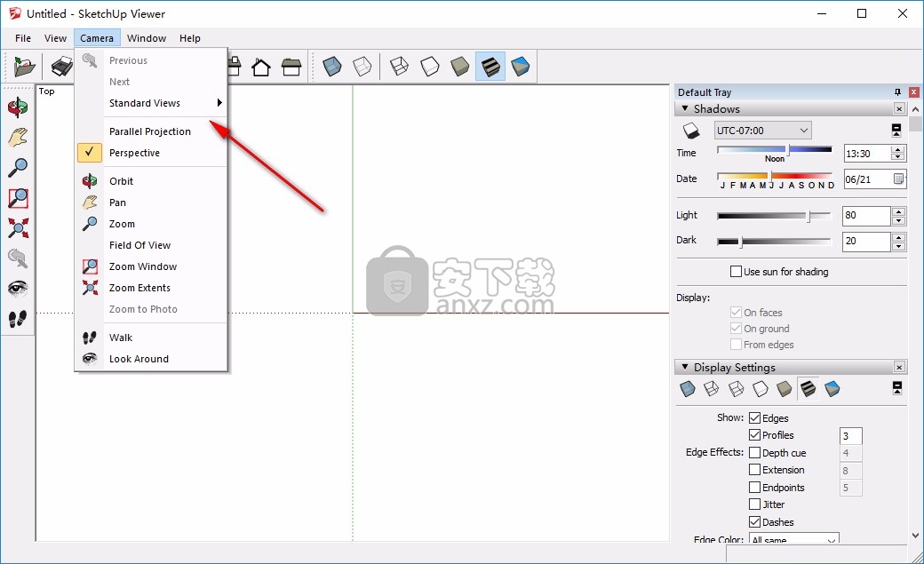The image size is (924, 564).
Task: Uncheck the Edges checkbox
Action: pyautogui.click(x=754, y=417)
